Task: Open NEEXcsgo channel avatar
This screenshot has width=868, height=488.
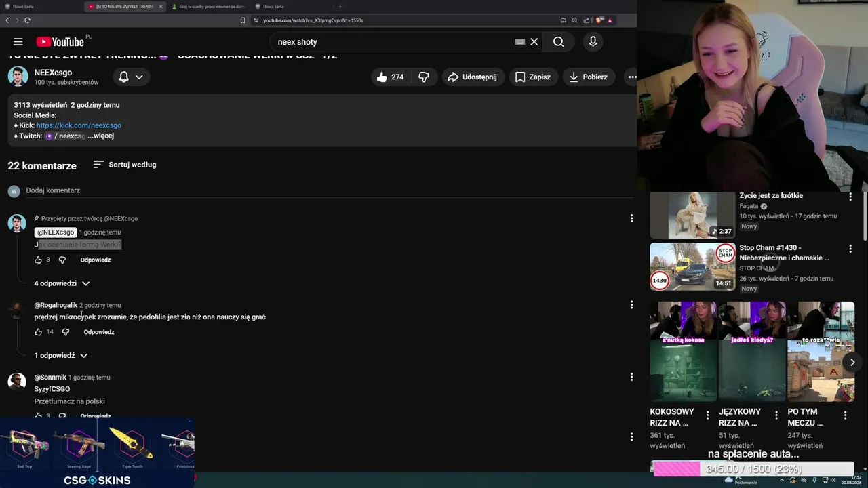Action: click(x=18, y=77)
